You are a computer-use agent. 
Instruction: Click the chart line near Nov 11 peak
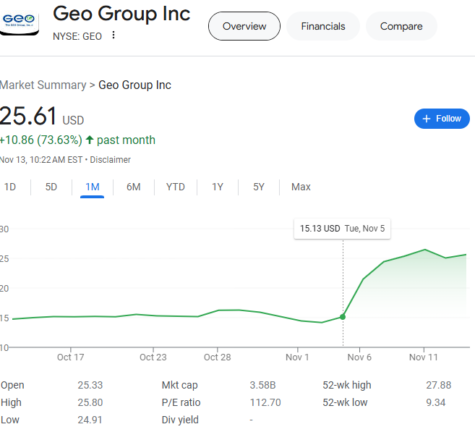(425, 250)
